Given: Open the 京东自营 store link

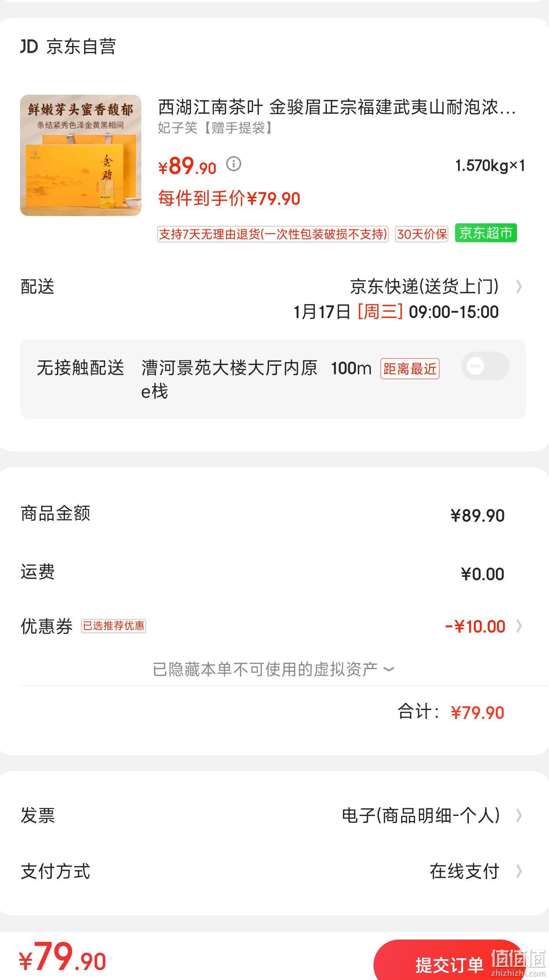Looking at the screenshot, I should pyautogui.click(x=81, y=47).
